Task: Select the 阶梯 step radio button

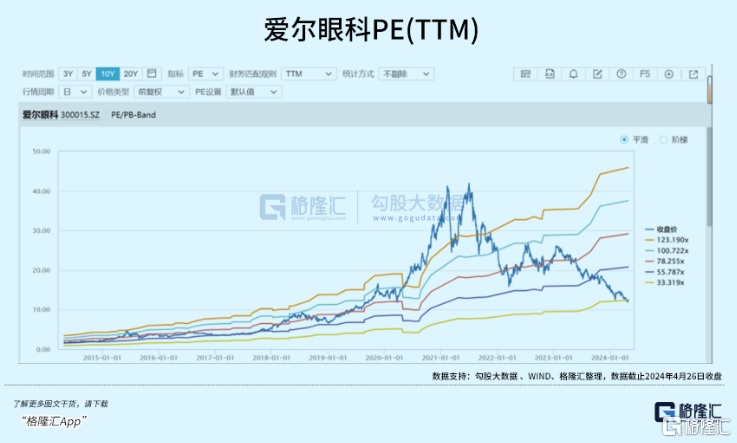Action: pyautogui.click(x=664, y=140)
